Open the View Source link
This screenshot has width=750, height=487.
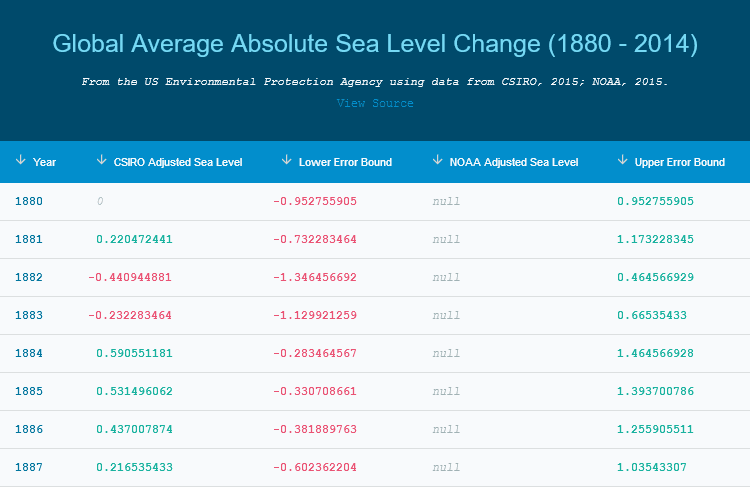click(x=375, y=103)
